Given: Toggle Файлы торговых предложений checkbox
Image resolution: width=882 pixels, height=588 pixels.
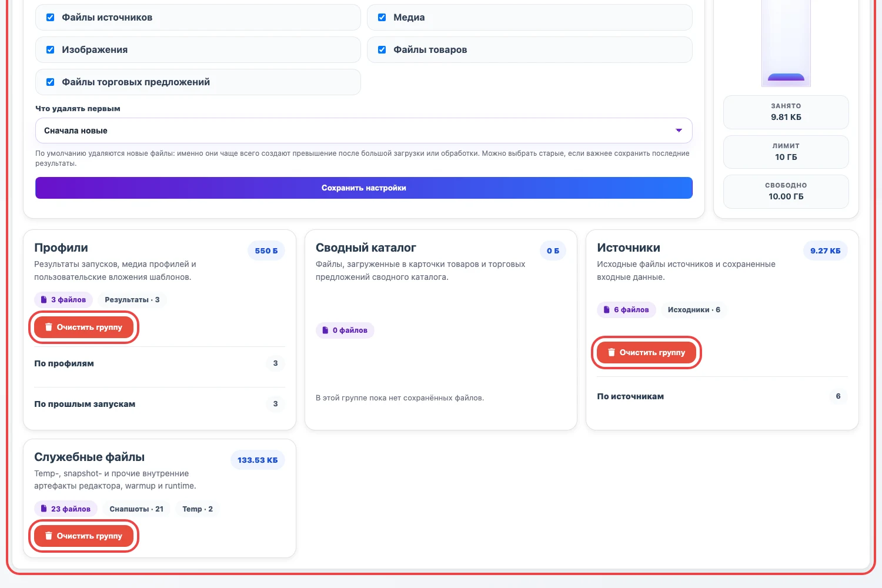Looking at the screenshot, I should tap(51, 82).
